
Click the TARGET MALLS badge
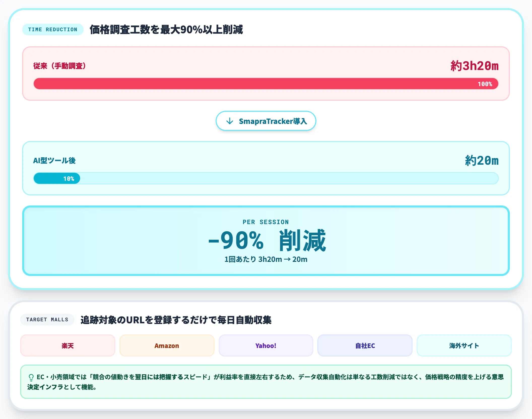tap(47, 320)
